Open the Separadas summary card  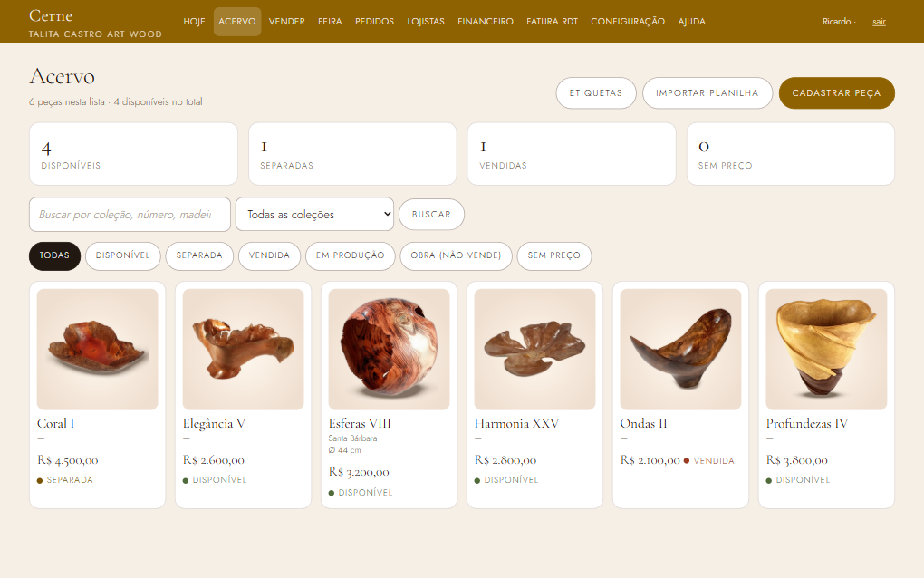(x=352, y=154)
